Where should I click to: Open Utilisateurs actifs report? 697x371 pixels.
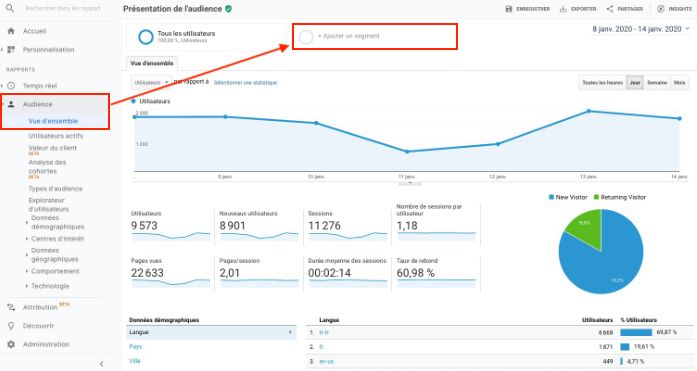point(56,136)
